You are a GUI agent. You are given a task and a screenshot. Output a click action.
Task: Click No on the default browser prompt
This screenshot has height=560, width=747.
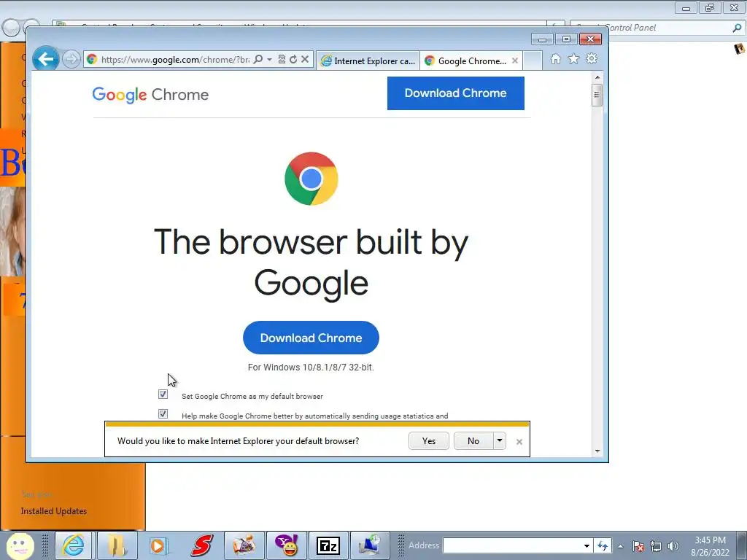click(x=473, y=441)
